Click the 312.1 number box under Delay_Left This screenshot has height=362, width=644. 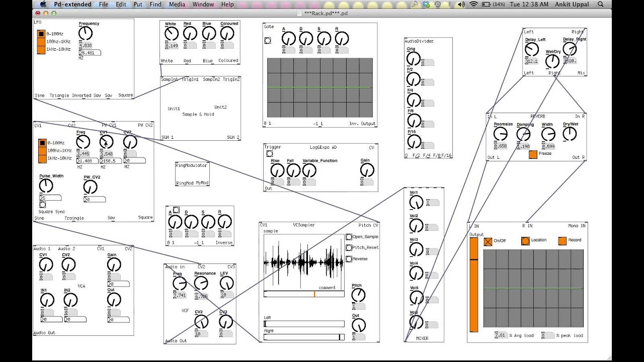coord(532,61)
